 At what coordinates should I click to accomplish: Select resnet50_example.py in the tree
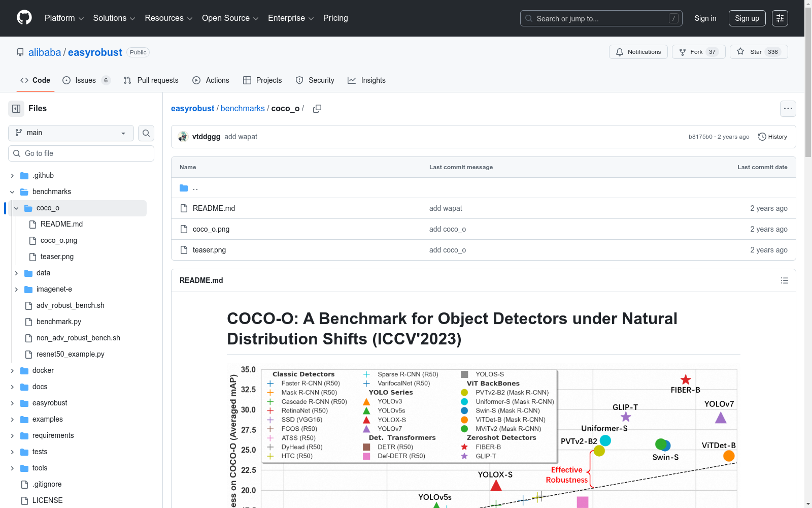[70, 354]
